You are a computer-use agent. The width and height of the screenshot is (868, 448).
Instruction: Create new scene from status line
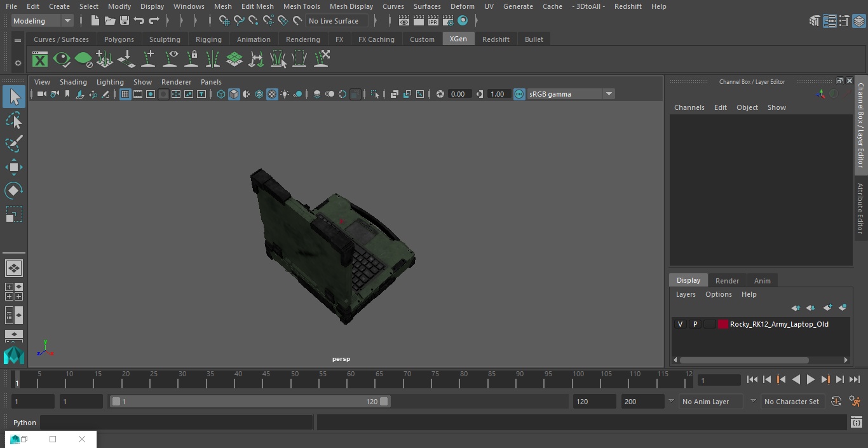[95, 21]
